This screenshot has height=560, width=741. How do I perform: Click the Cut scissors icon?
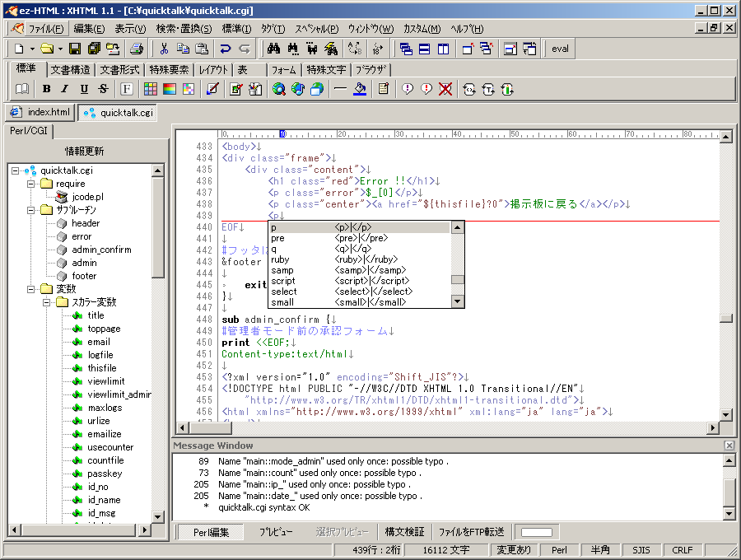pos(164,49)
